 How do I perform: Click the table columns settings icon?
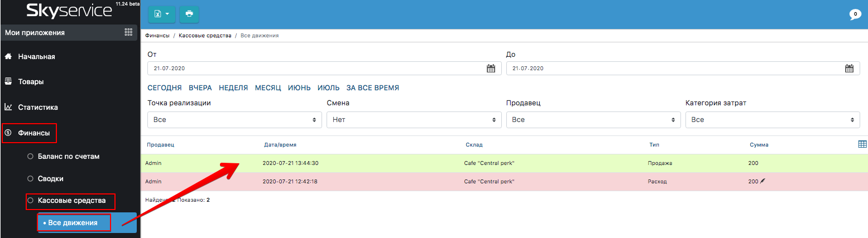pos(862,144)
